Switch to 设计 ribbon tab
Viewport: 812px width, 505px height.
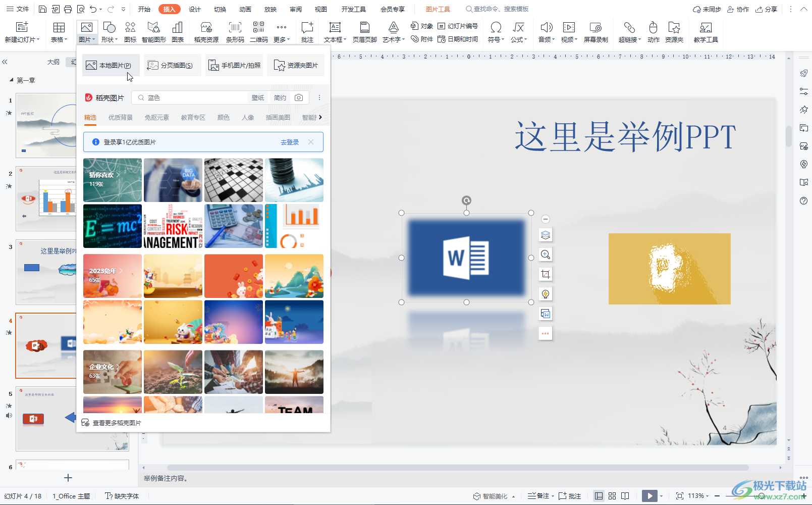[x=195, y=9]
